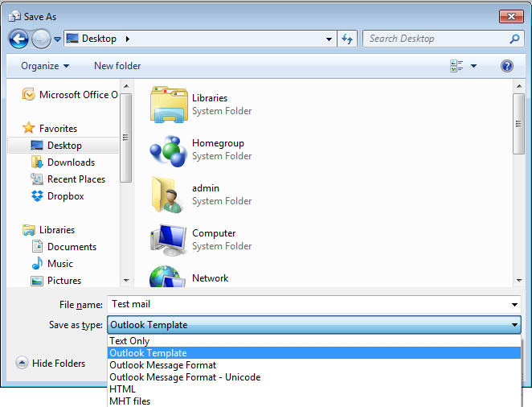The image size is (532, 407).
Task: Click the search magnifier icon
Action: 514,39
